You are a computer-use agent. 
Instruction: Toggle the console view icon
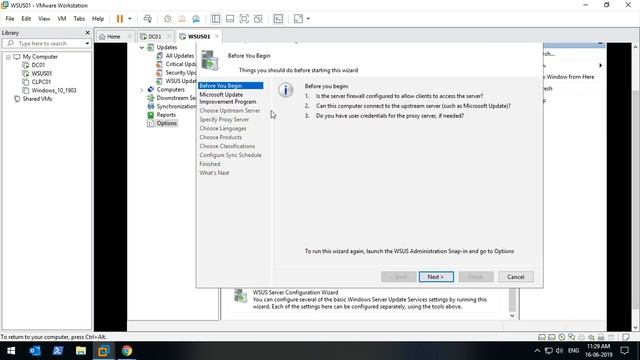click(278, 19)
